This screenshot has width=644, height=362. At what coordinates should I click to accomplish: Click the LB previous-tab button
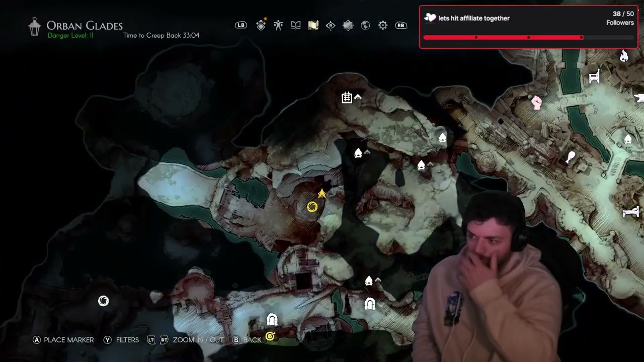(241, 25)
